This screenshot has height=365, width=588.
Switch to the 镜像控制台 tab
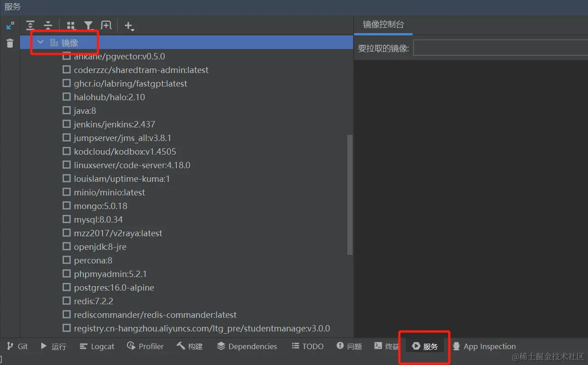pos(383,24)
